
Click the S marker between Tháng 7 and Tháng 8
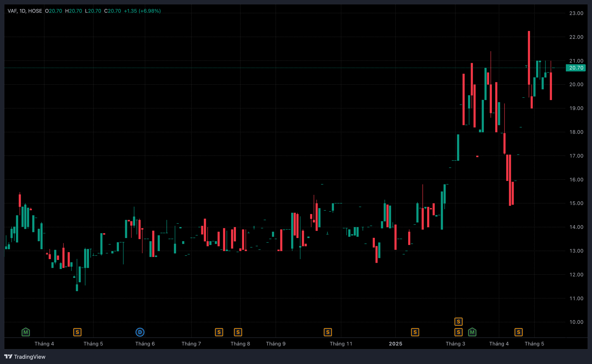point(219,332)
